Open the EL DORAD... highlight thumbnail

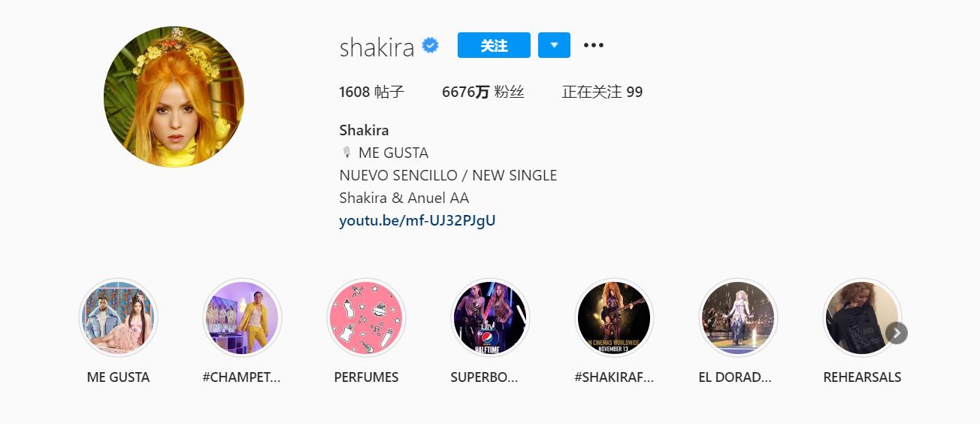(738, 318)
